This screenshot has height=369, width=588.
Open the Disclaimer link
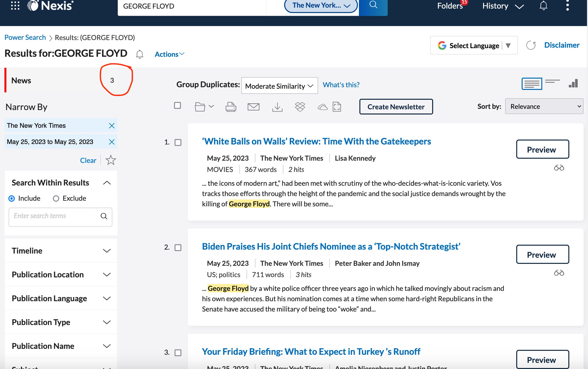pyautogui.click(x=562, y=45)
